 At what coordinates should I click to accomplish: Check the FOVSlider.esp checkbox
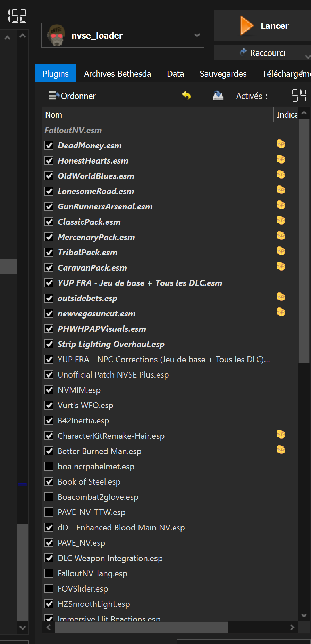[x=49, y=588]
